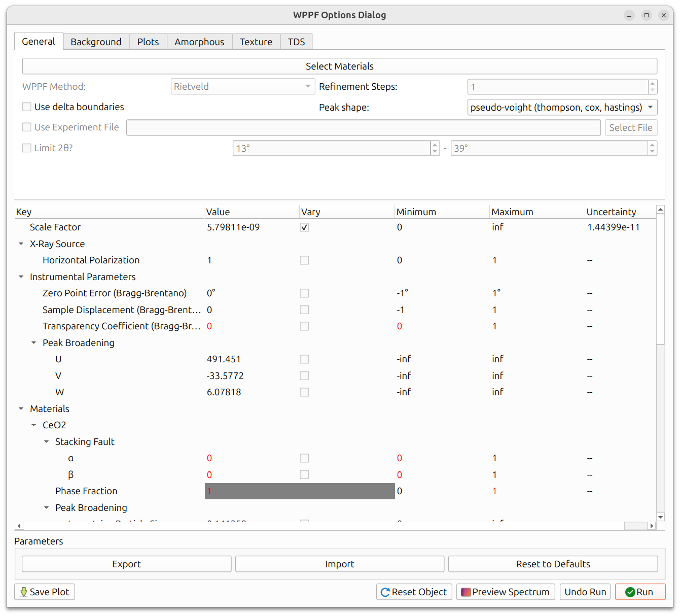680x616 pixels.
Task: Enable Vary for Sample Displacement
Action: click(x=304, y=310)
